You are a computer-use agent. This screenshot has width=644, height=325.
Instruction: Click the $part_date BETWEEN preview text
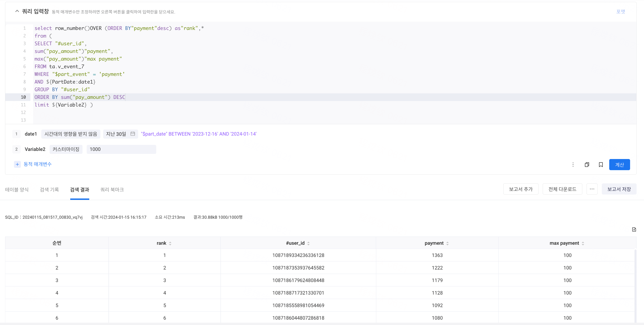pyautogui.click(x=199, y=134)
